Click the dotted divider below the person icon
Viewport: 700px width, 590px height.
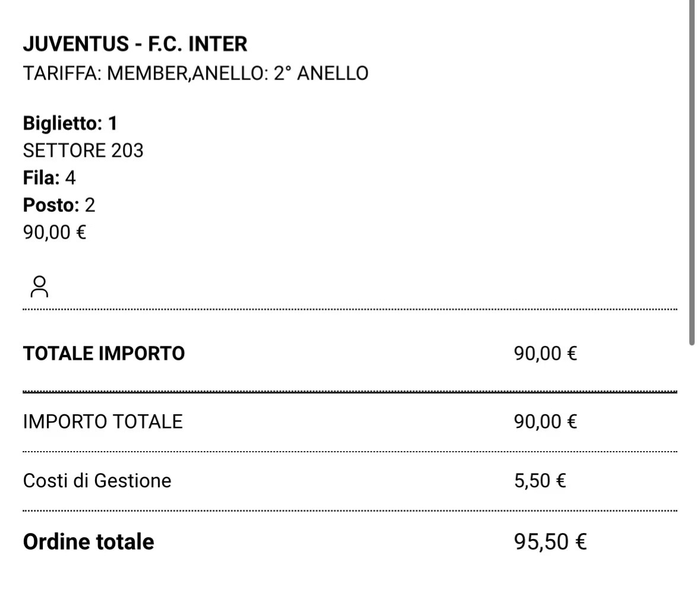pos(350,309)
